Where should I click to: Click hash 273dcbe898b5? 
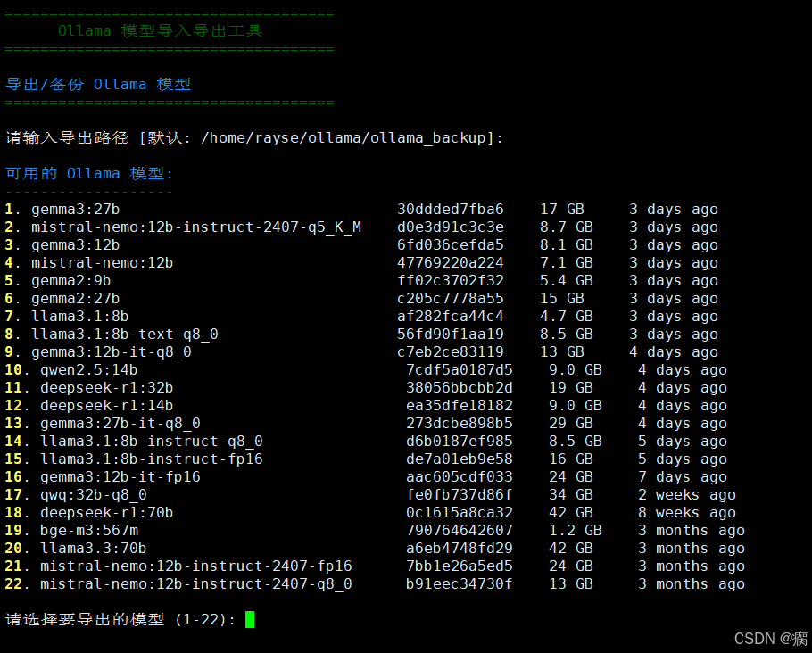pyautogui.click(x=460, y=424)
